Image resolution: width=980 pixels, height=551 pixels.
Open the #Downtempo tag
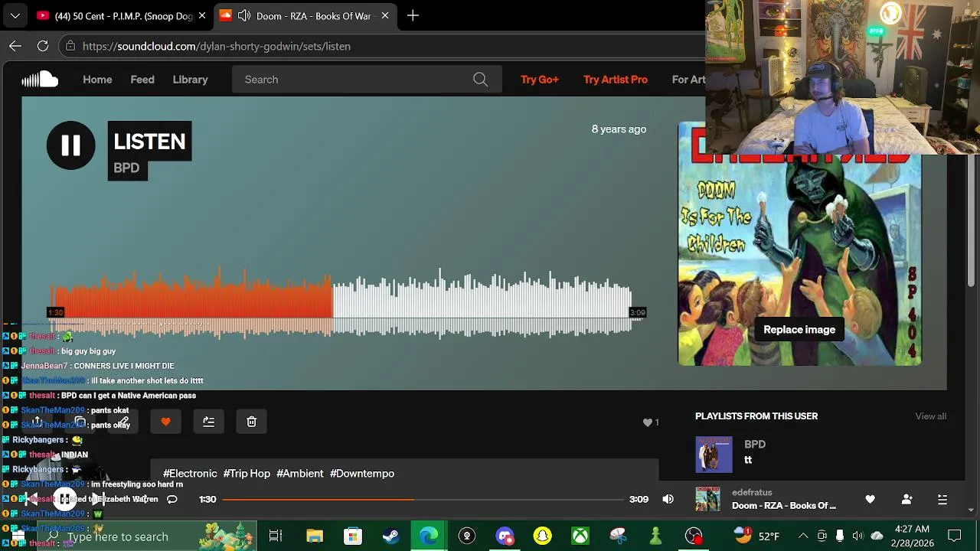[362, 474]
